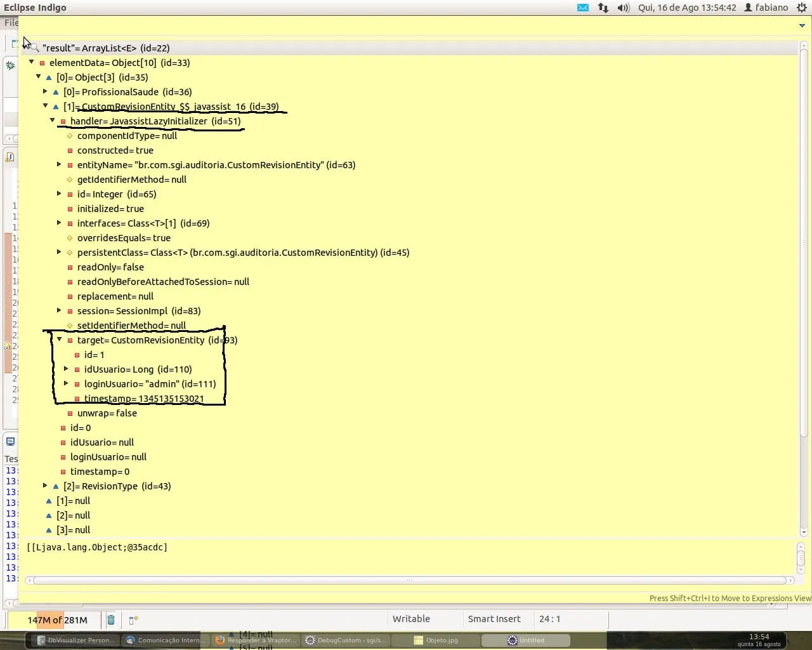
Task: Switch to Responder a Vraptor... taskbar window
Action: tap(256, 640)
